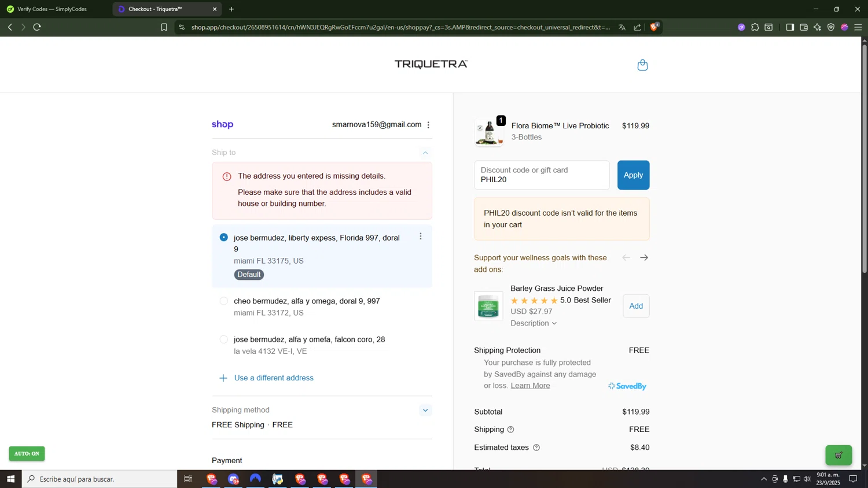Apply the discount code
The height and width of the screenshot is (488, 868).
coord(633,175)
